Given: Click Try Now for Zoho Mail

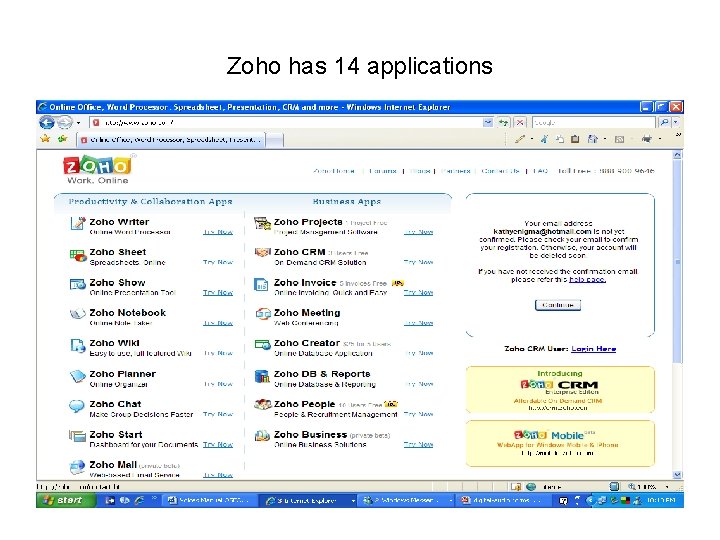Looking at the screenshot, I should coord(218,475).
